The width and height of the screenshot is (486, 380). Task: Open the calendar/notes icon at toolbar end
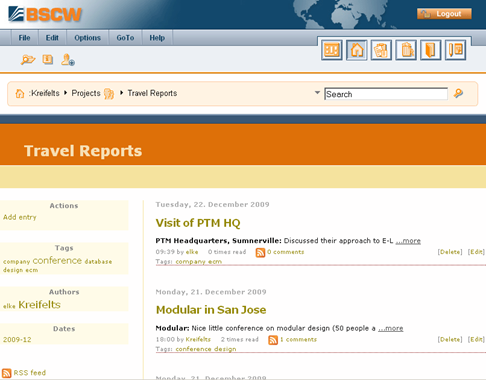click(455, 50)
